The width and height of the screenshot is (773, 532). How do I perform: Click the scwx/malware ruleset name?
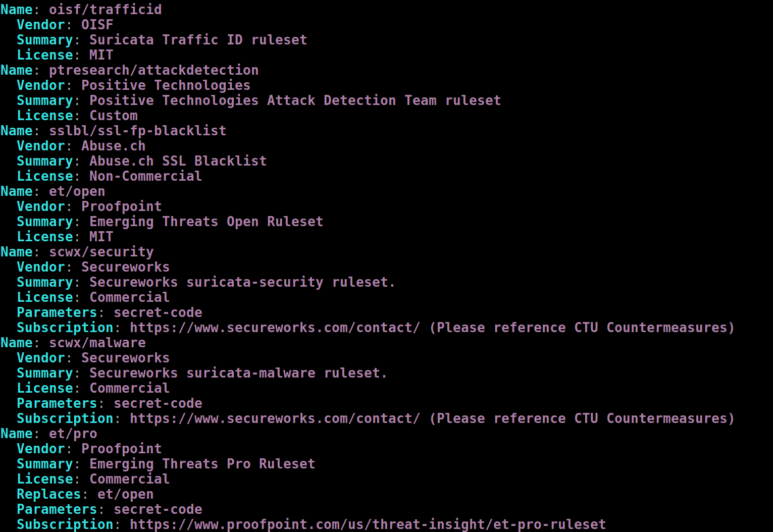pos(97,343)
